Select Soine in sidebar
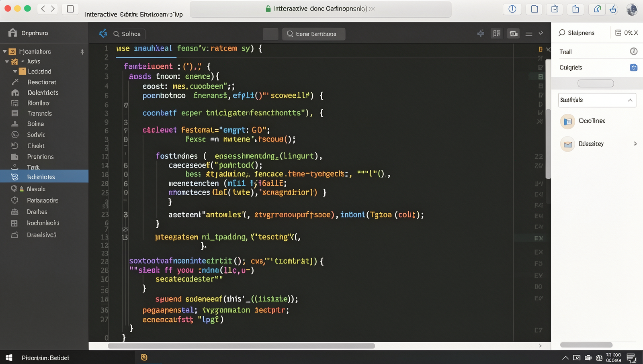This screenshot has height=364, width=643. click(35, 124)
